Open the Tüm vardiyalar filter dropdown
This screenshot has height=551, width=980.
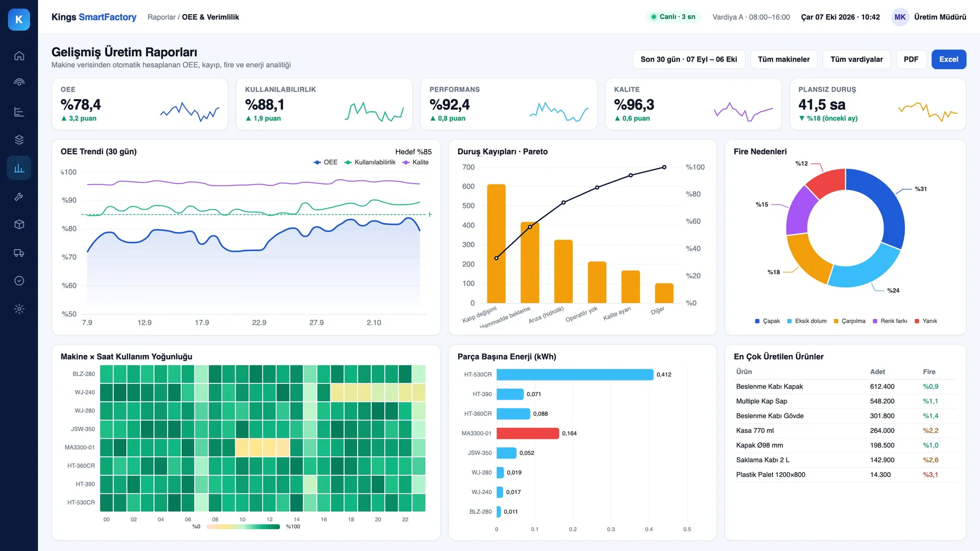point(856,59)
